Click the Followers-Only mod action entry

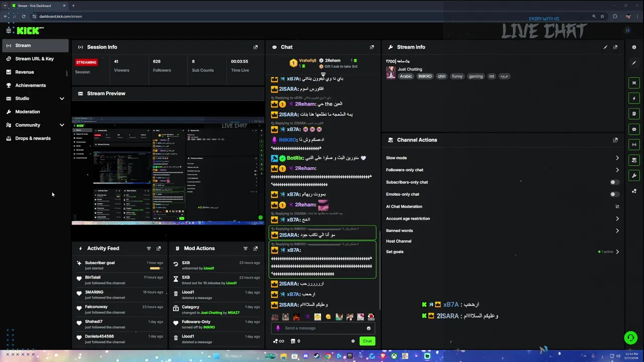click(216, 324)
